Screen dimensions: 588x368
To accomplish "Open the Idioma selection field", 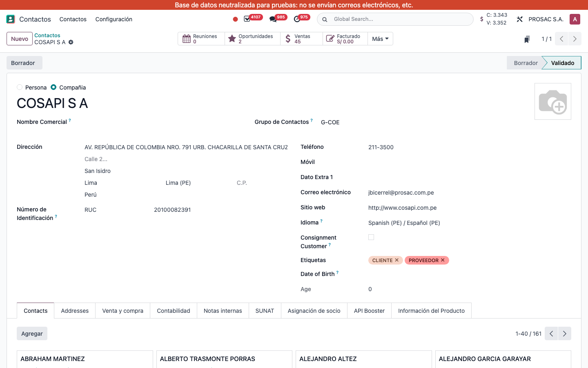I will coord(470,223).
